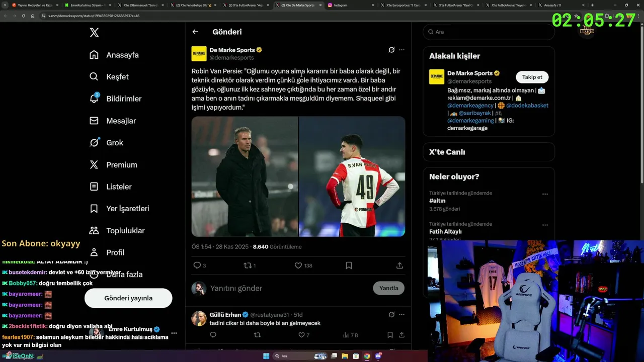Open #altın trending topic
This screenshot has height=362, width=644.
(x=437, y=201)
